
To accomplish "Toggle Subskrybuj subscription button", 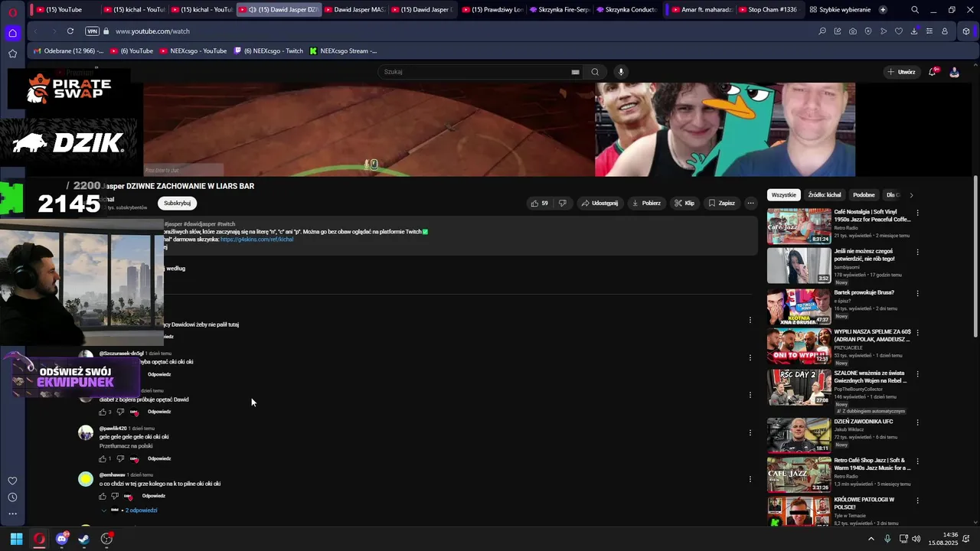I will pyautogui.click(x=177, y=203).
